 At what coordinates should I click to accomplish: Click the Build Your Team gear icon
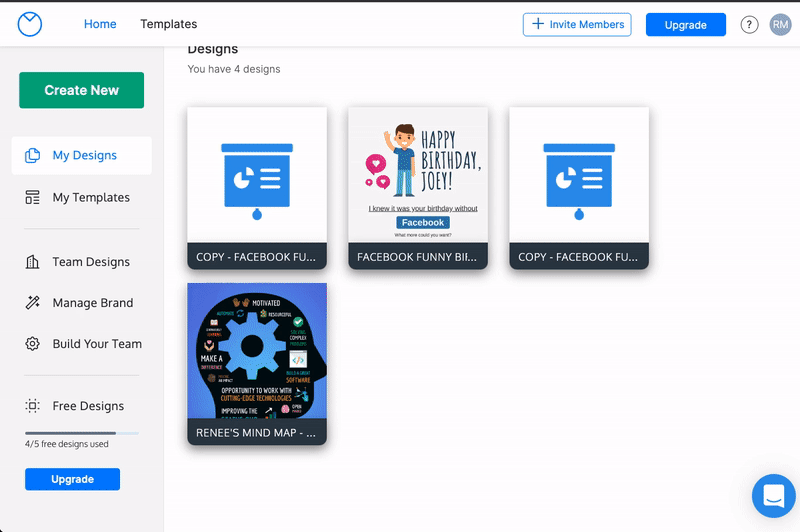click(x=33, y=344)
